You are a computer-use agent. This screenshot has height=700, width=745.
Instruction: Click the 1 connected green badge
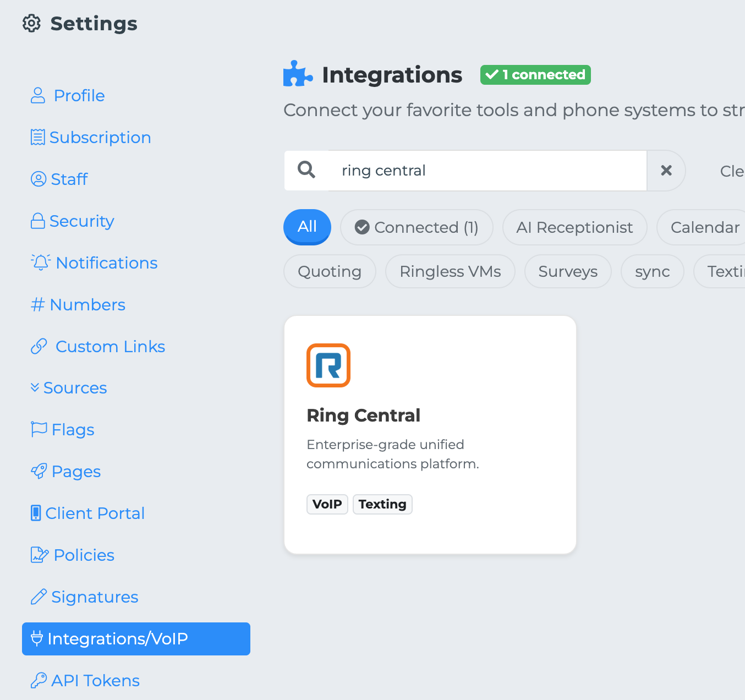[x=535, y=75]
